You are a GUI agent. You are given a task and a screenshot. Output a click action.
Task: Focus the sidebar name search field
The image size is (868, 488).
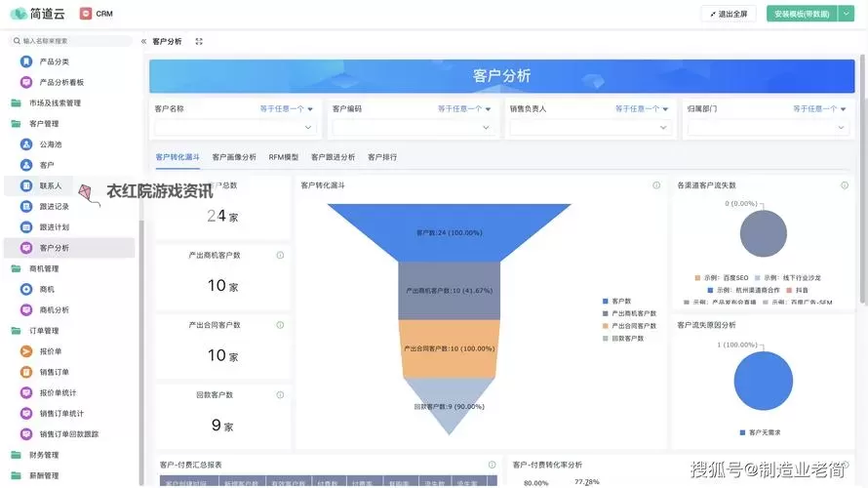[x=71, y=41]
